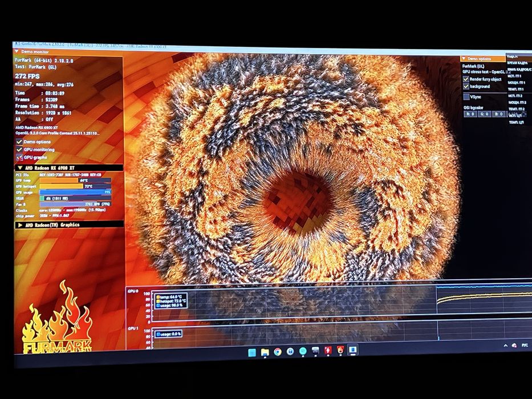Click the ВРЕМЯ КАДРА overlay row
This screenshot has height=399, width=532.
517,63
